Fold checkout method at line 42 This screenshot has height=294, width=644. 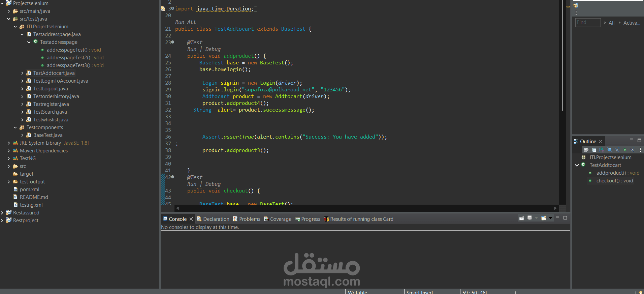[173, 177]
